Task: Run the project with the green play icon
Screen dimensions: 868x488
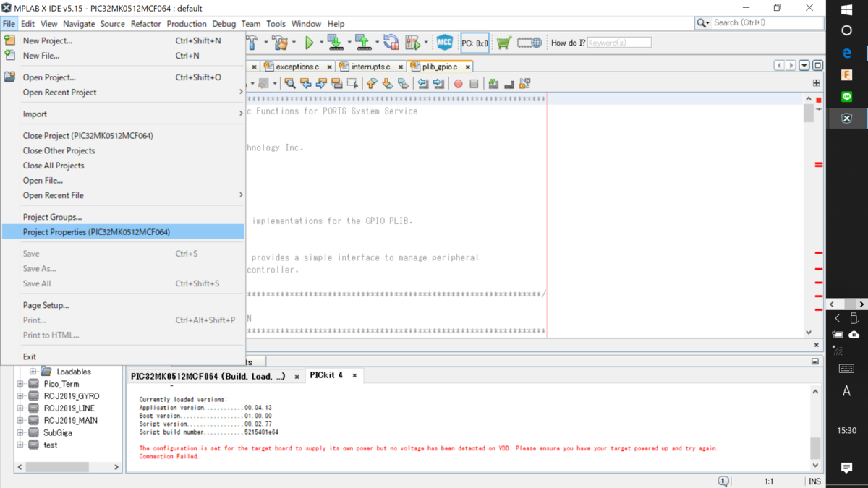Action: (309, 43)
